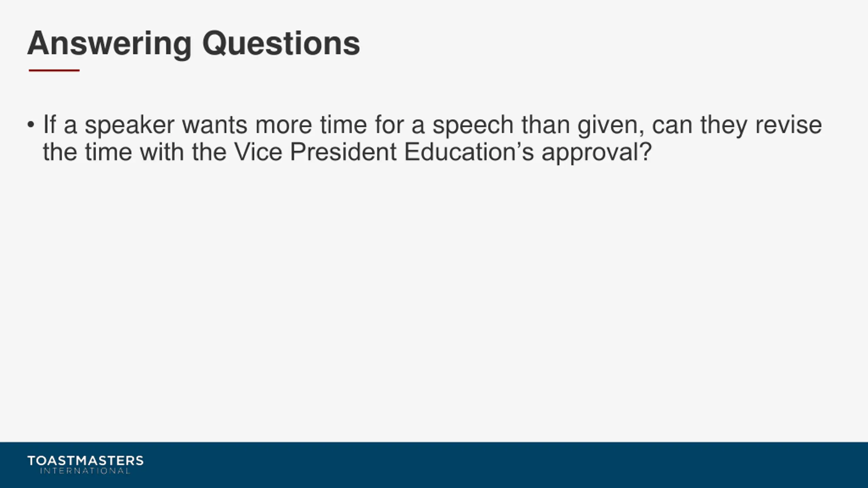This screenshot has height=488, width=868.
Task: Click the word "they" in first line
Action: (724, 125)
